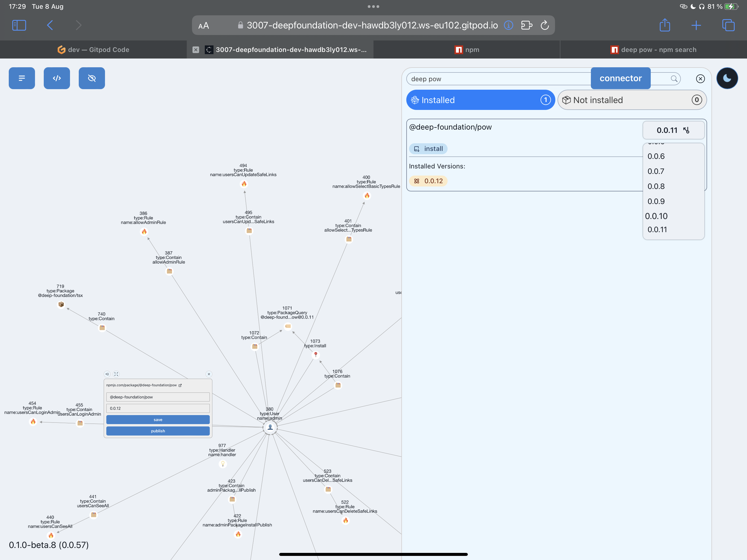Click the save button in publish form
This screenshot has width=747, height=560.
[158, 419]
